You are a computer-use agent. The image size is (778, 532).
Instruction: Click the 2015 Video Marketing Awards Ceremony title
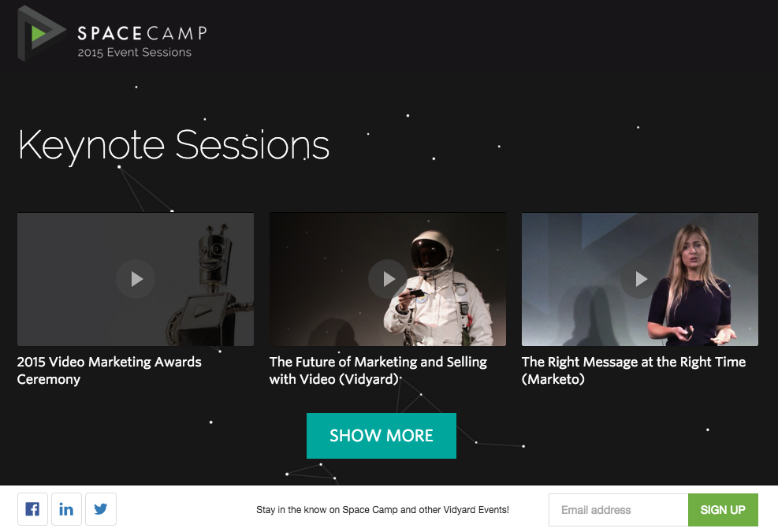point(110,370)
